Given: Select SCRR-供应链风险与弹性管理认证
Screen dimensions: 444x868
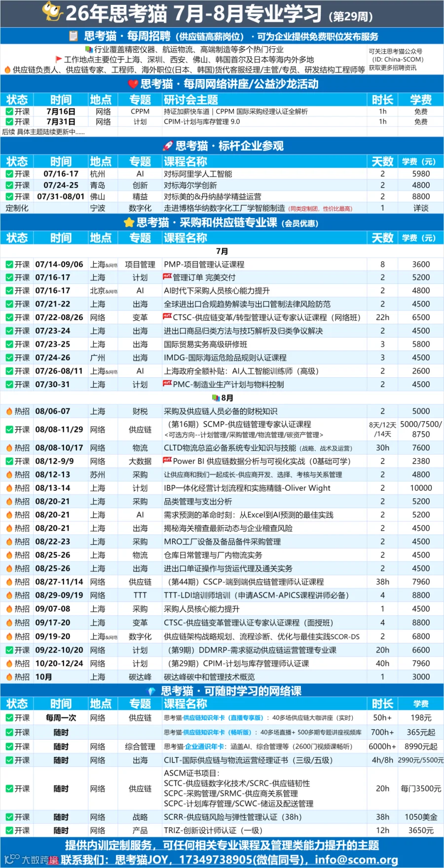Looking at the screenshot, I should [x=233, y=817].
